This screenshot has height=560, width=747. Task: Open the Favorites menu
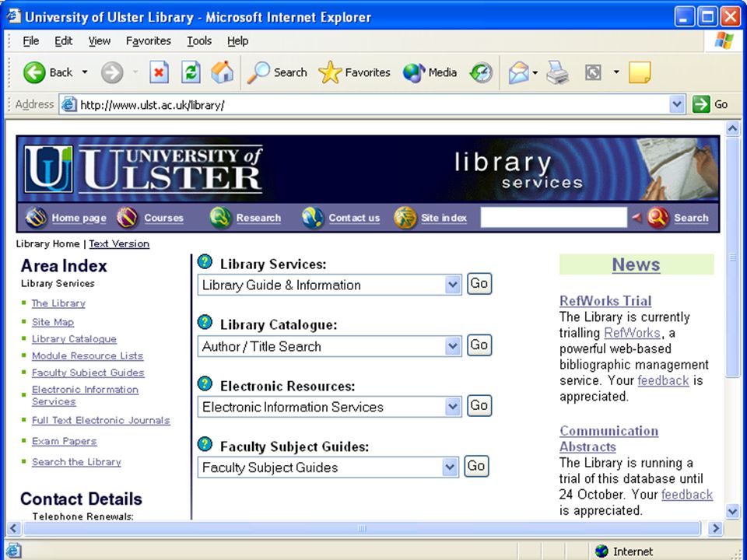148,41
